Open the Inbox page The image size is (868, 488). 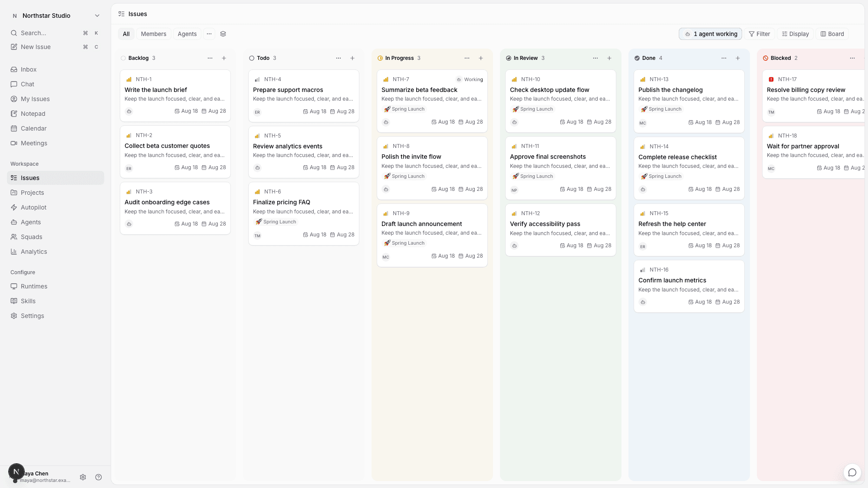click(56, 69)
